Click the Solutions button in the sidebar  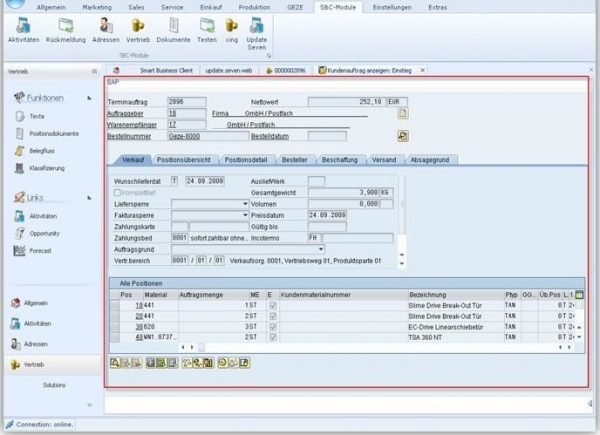[x=54, y=385]
